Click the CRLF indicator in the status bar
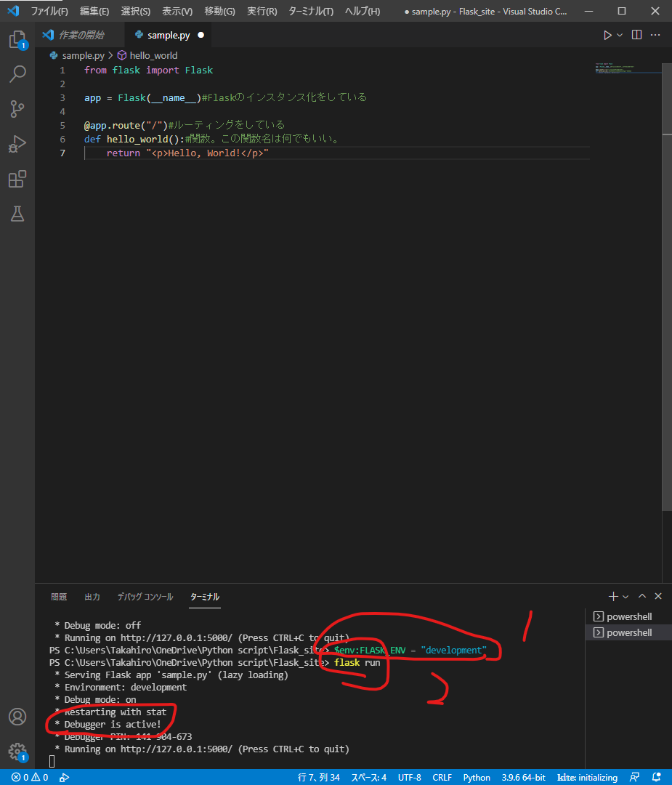 441,777
